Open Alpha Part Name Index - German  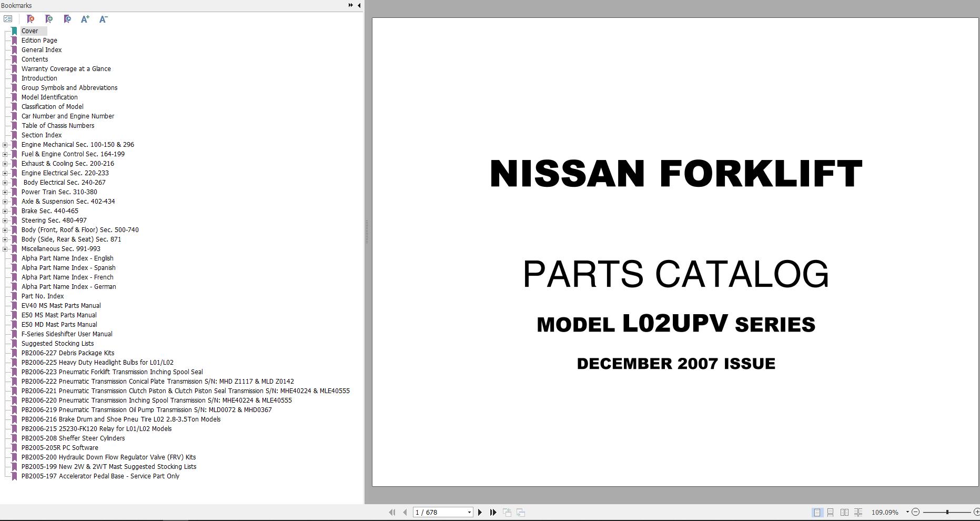click(69, 287)
